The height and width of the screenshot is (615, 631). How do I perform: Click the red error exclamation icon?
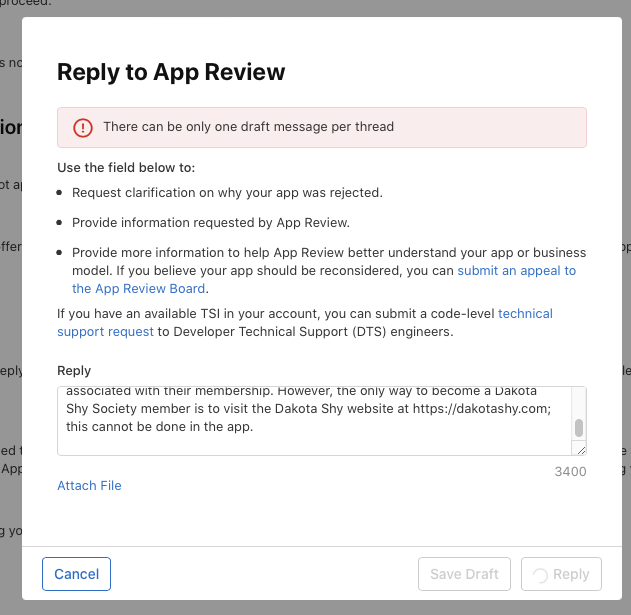tap(83, 128)
